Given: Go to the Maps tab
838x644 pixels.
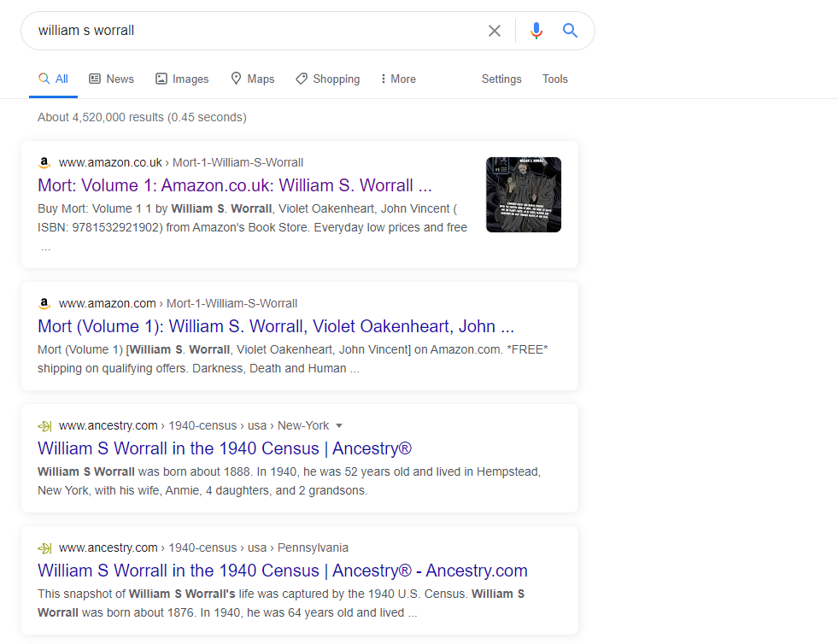Looking at the screenshot, I should 252,79.
